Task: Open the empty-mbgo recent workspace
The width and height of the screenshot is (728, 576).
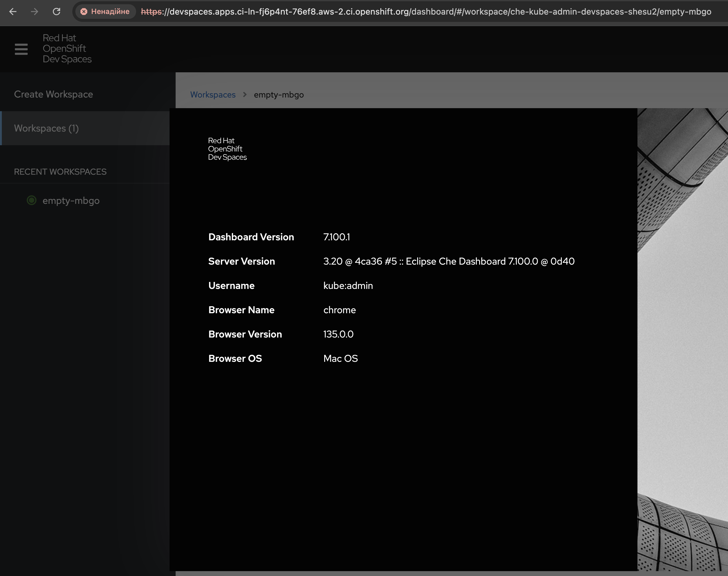Action: [x=71, y=201]
